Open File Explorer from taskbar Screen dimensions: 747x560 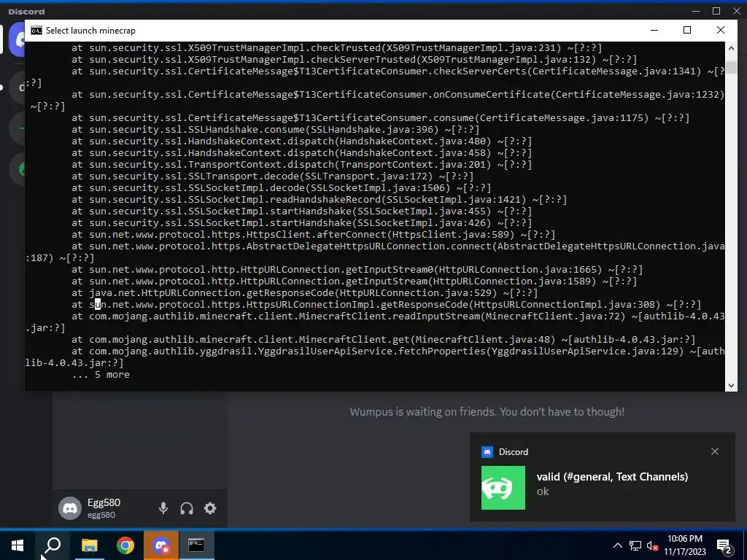click(89, 545)
